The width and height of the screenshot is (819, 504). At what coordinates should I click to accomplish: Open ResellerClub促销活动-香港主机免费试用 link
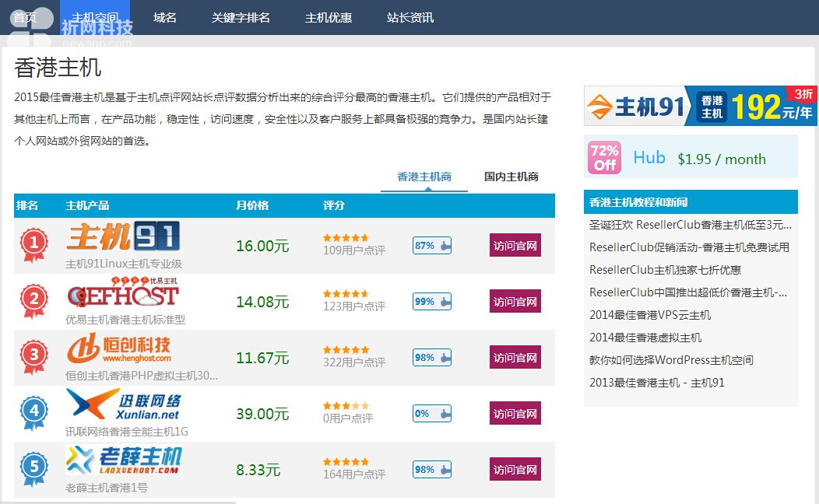point(690,247)
